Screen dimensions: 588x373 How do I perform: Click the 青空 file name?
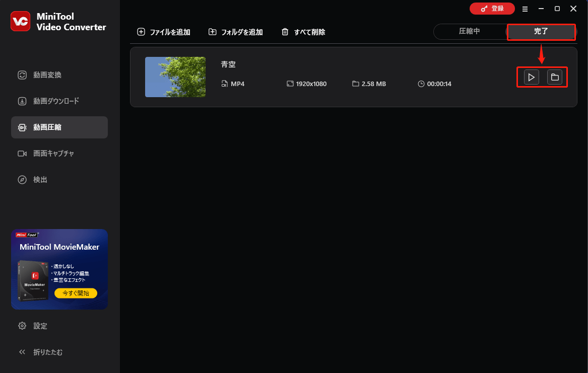click(x=228, y=64)
